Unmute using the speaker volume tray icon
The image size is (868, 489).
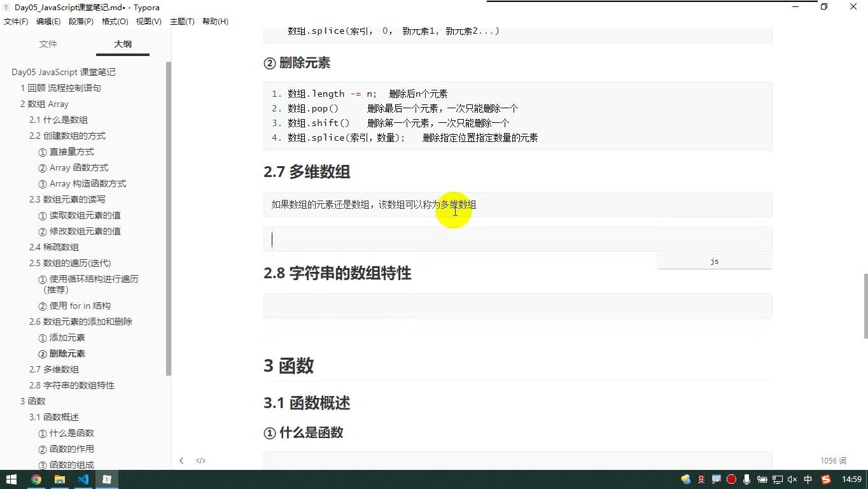[x=792, y=479]
